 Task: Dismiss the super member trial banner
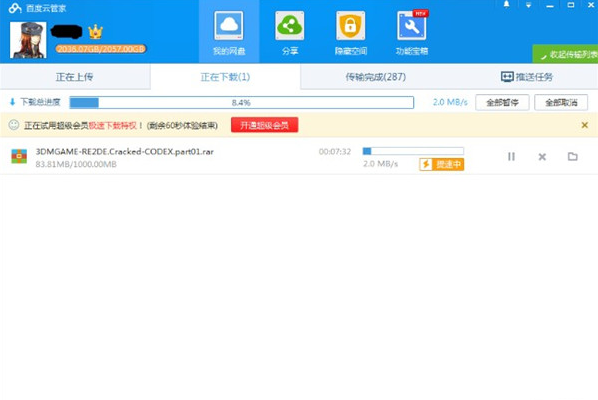pos(584,125)
